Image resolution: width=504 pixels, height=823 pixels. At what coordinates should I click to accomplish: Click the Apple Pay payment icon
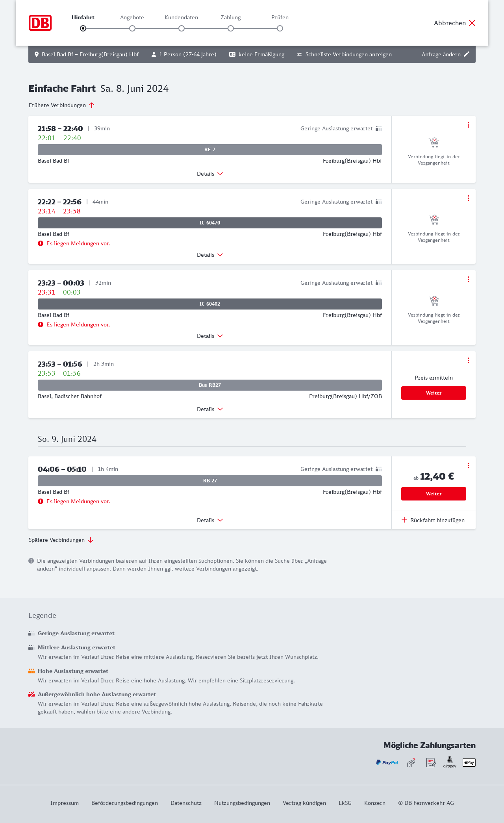[x=469, y=763]
